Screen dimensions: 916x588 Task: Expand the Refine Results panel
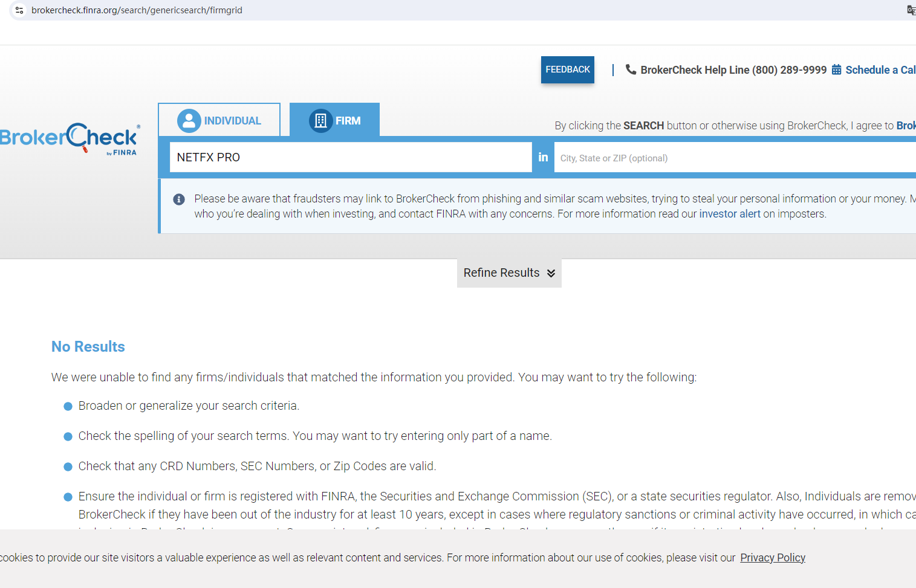(509, 273)
